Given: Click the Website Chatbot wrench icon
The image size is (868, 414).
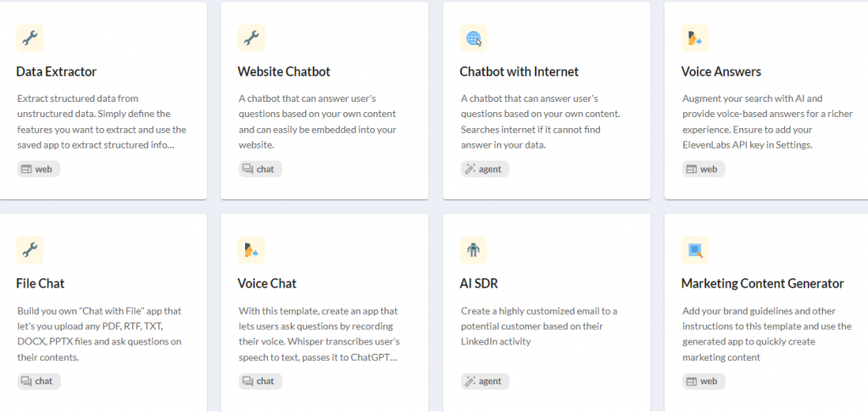Looking at the screenshot, I should pyautogui.click(x=251, y=38).
